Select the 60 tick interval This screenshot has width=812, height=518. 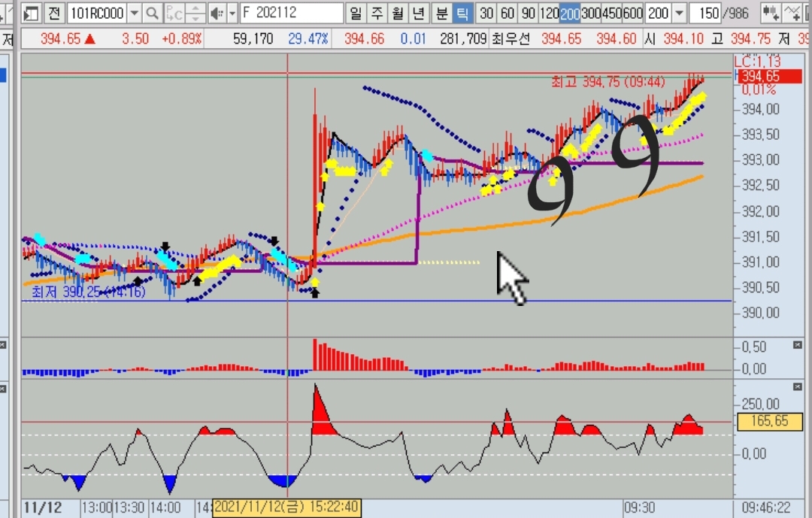click(507, 13)
